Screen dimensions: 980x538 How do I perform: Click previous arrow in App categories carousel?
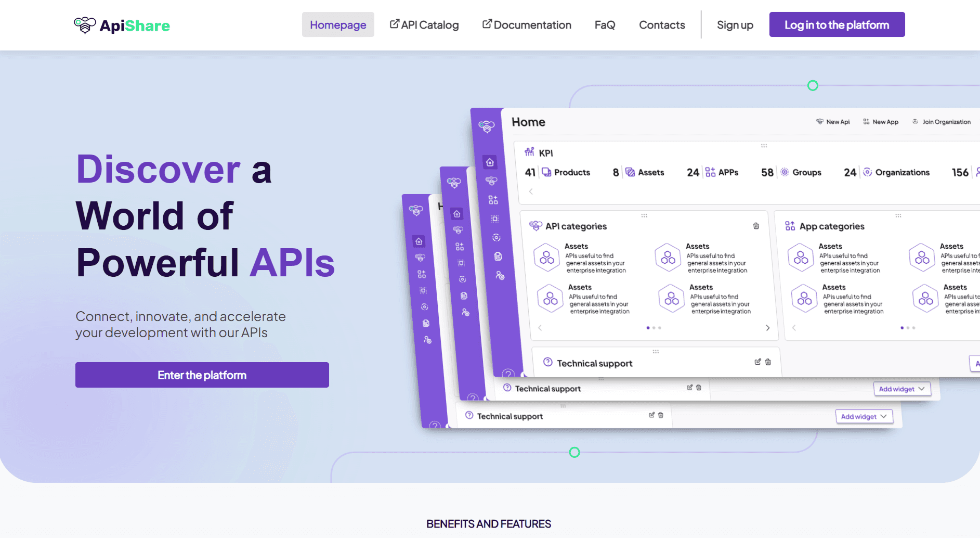[x=794, y=328]
